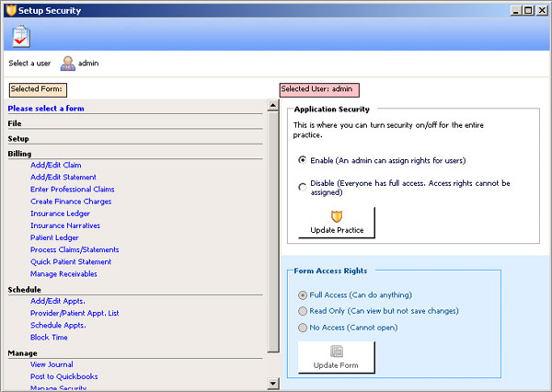The width and height of the screenshot is (552, 392).
Task: Select the Setup category header
Action: coord(18,138)
